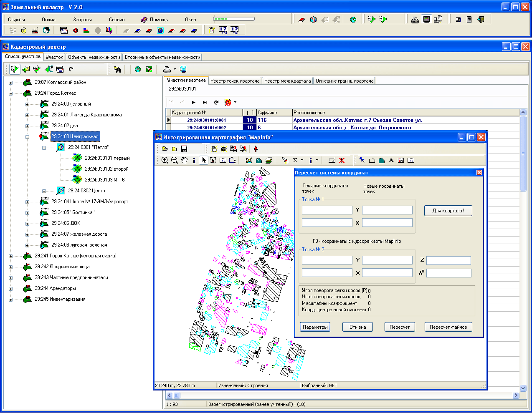Click the red X delete icon

point(342,160)
